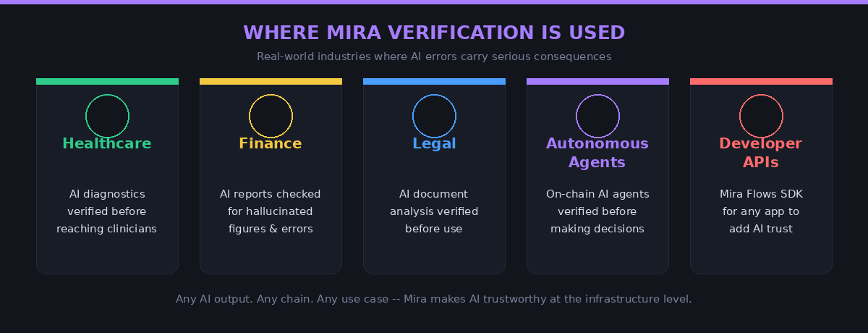Click the 'Where Mira Verification Is Used' title
This screenshot has height=333, width=868.
coord(434,33)
